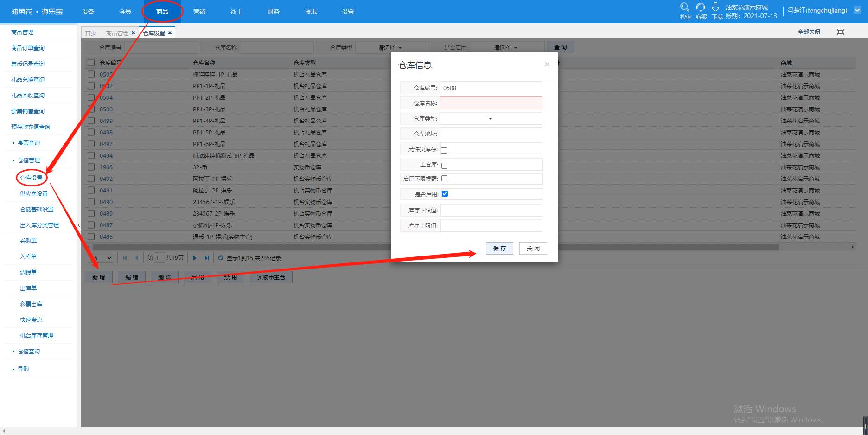Click the 全部关闭 link
The width and height of the screenshot is (868, 435).
(x=809, y=32)
